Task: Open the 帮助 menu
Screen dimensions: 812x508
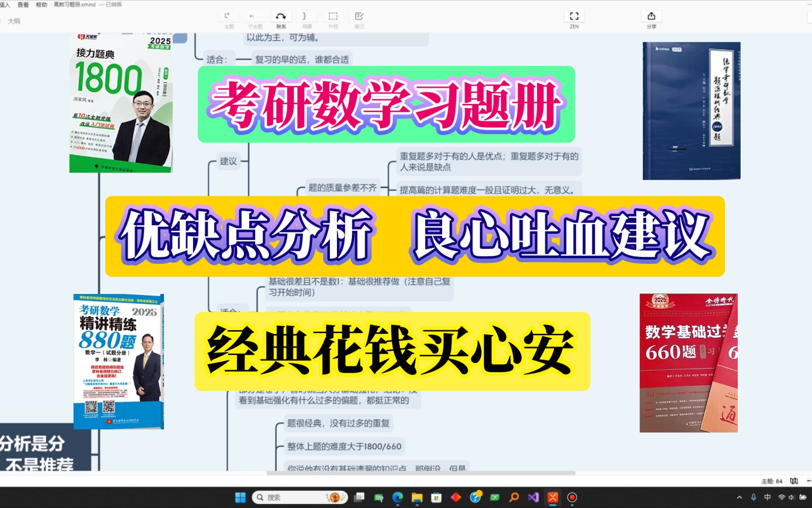Action: [41, 4]
